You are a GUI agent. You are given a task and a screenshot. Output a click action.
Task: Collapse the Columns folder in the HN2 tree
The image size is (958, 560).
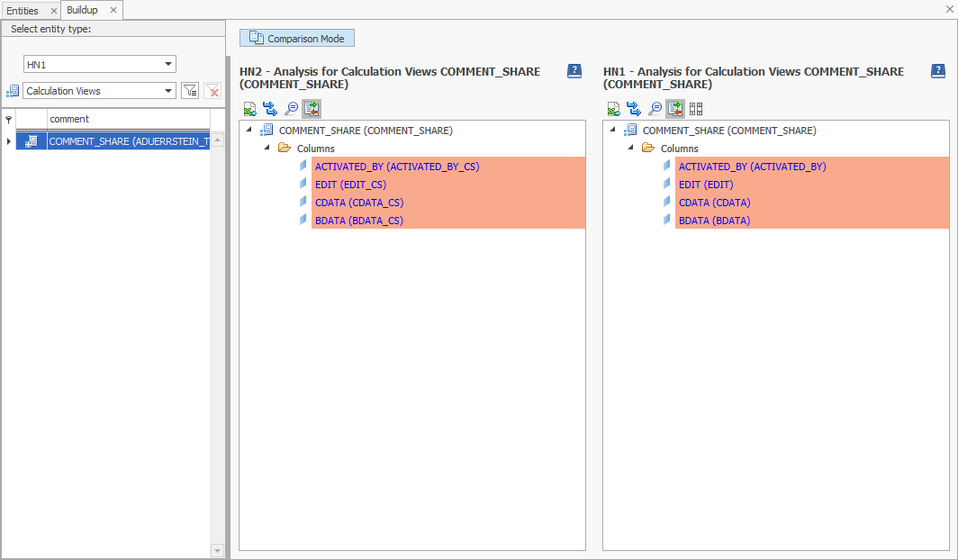point(267,148)
